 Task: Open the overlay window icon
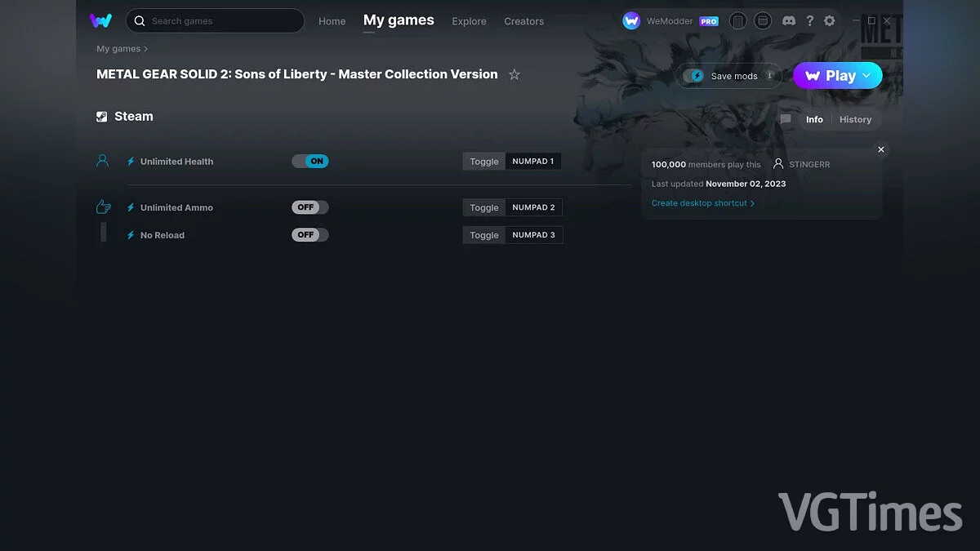point(763,21)
